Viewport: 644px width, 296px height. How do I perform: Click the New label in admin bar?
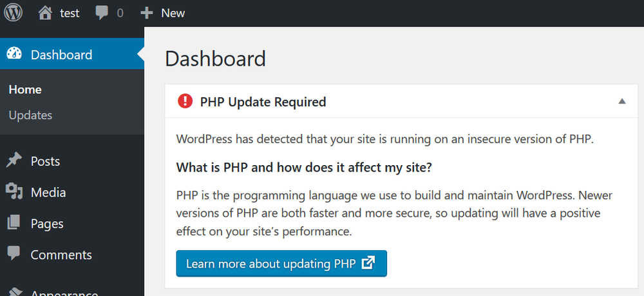(173, 13)
